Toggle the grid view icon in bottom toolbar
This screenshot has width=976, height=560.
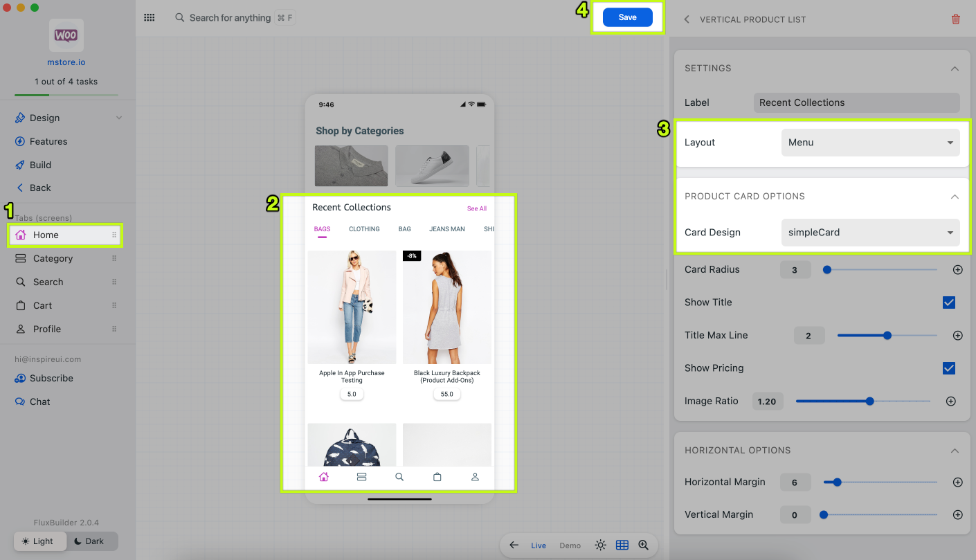click(622, 545)
